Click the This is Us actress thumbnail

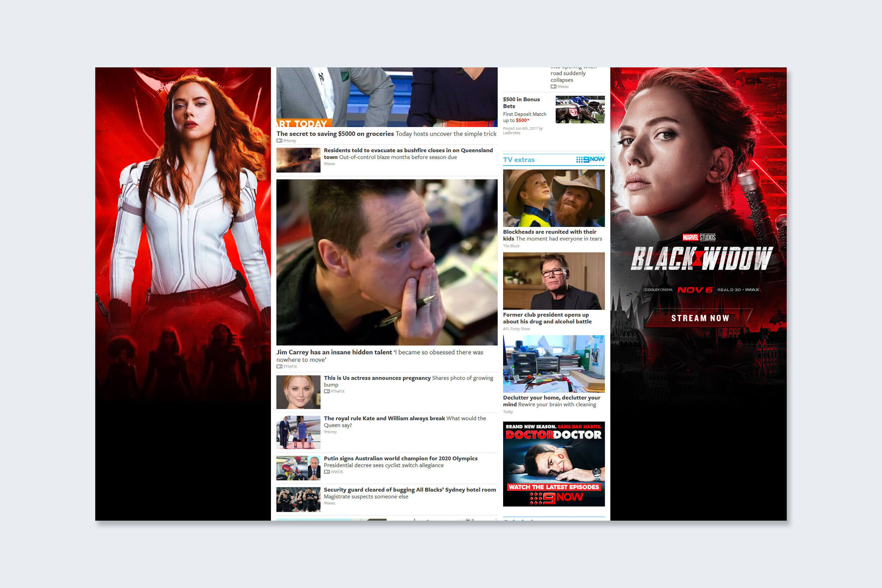point(298,392)
